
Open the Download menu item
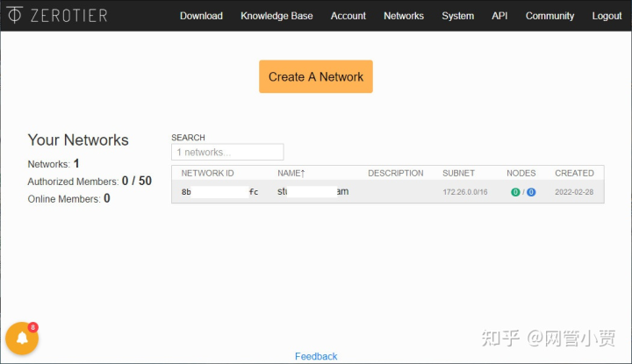pos(201,16)
